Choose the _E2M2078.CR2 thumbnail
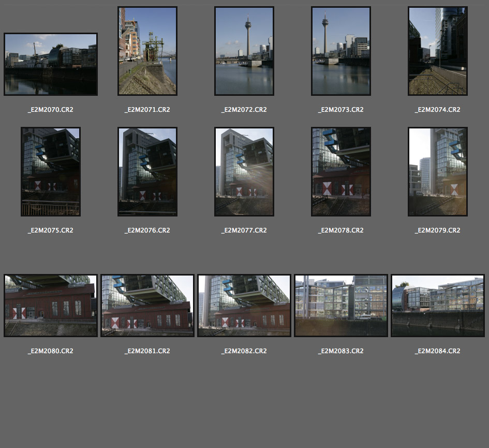Image resolution: width=489 pixels, height=448 pixels. pyautogui.click(x=341, y=171)
